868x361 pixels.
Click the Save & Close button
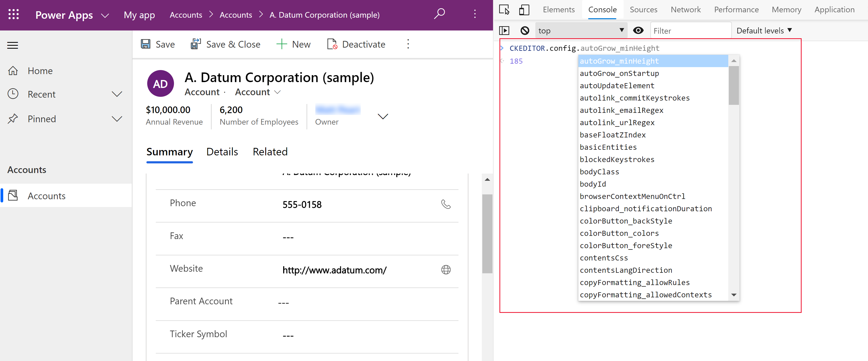226,44
